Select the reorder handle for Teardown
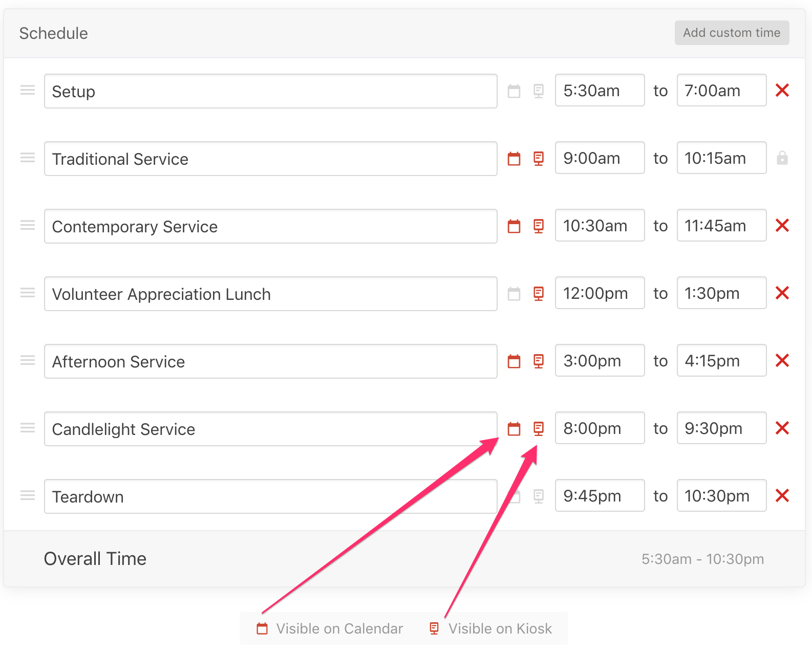The width and height of the screenshot is (812, 654). coord(28,495)
